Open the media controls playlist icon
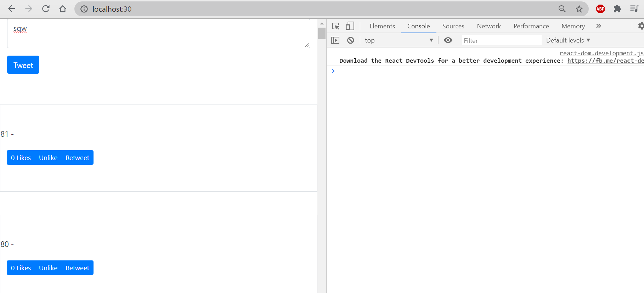Screen dimensions: 644x293 click(634, 9)
